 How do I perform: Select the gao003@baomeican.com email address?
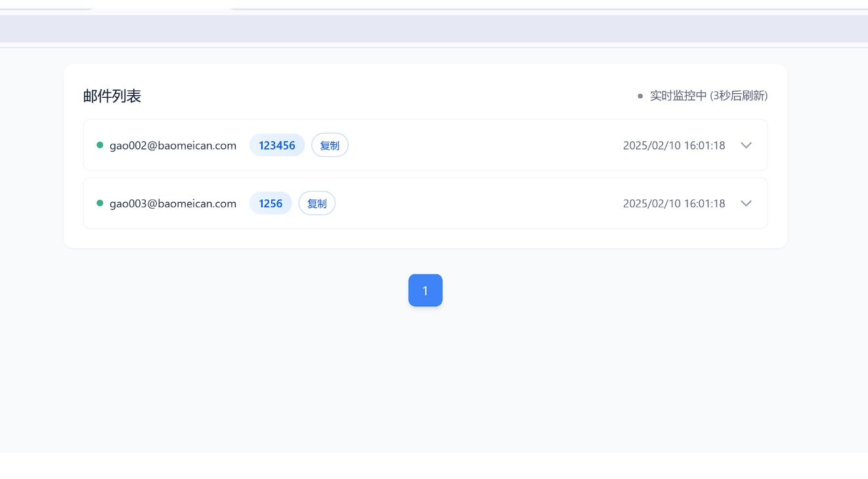[173, 203]
